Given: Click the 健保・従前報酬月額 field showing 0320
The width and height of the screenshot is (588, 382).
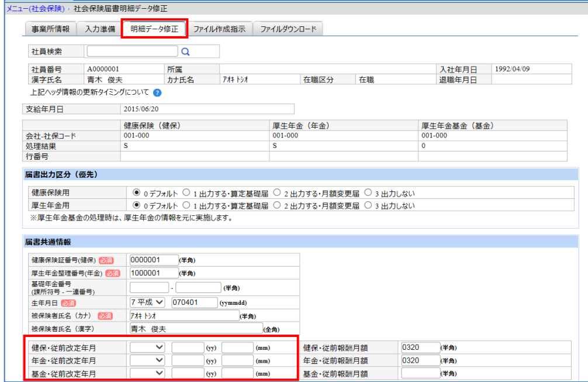Looking at the screenshot, I should tap(420, 347).
